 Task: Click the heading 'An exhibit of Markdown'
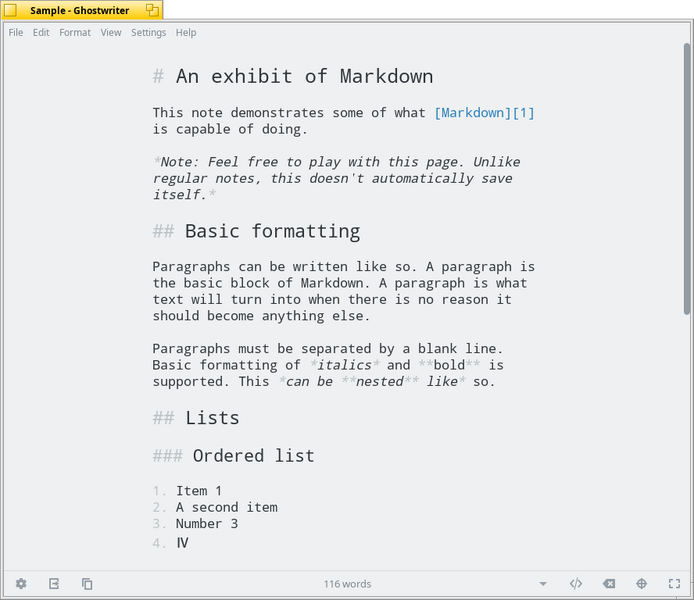coord(305,77)
